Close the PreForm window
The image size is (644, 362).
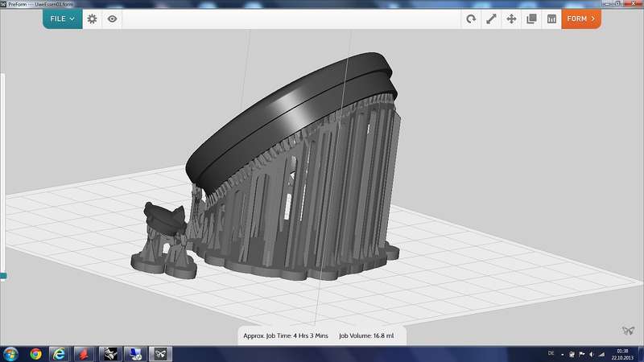632,3
